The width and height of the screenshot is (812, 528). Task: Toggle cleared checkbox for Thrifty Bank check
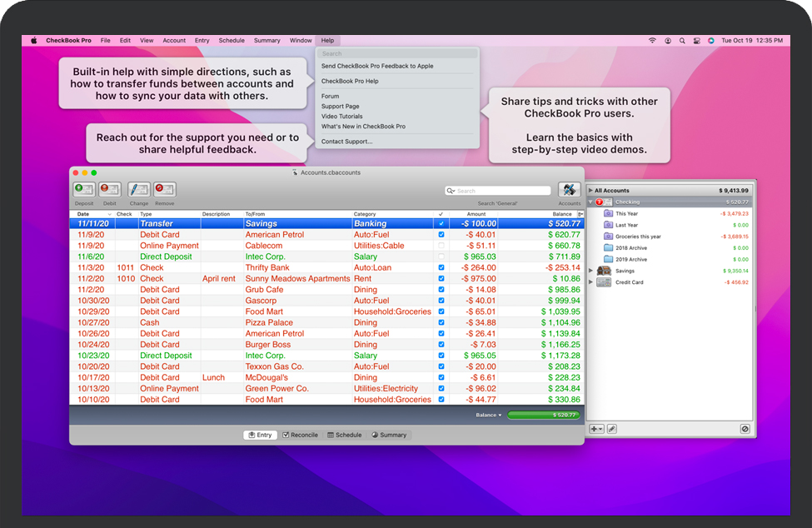coord(441,268)
